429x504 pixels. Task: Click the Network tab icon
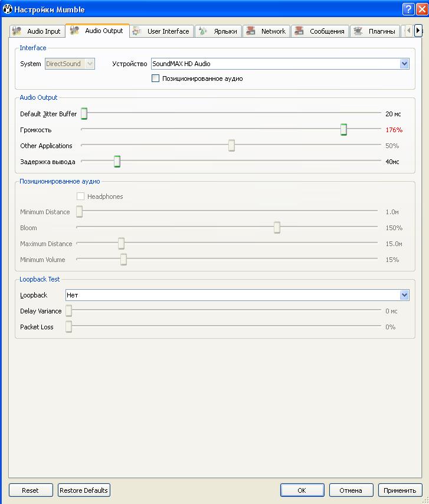(251, 31)
